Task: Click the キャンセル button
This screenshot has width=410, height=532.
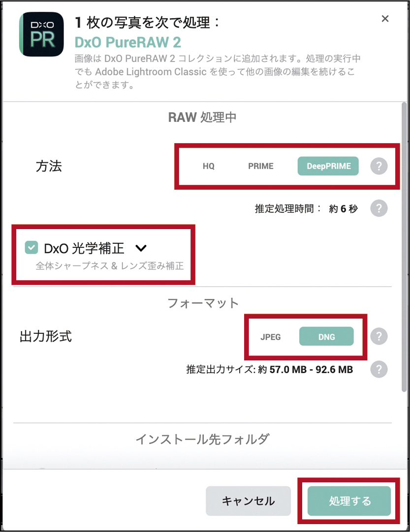Action: [248, 501]
